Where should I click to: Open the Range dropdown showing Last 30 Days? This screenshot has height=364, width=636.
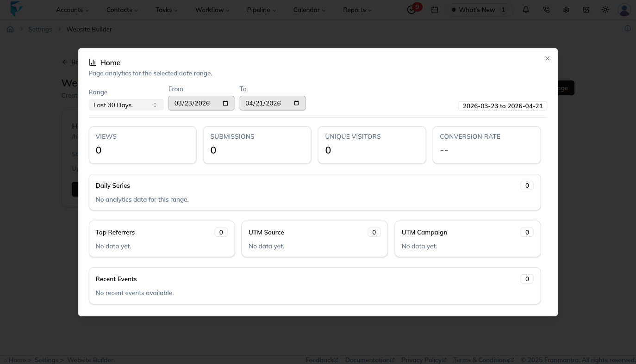tap(126, 105)
